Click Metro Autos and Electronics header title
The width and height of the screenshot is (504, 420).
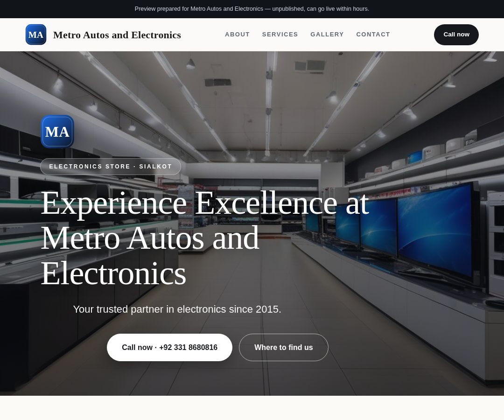[117, 35]
